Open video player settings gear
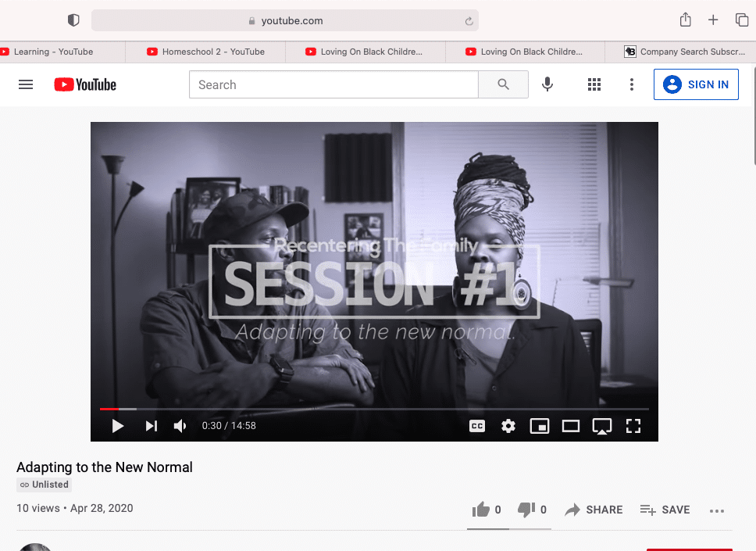 508,426
